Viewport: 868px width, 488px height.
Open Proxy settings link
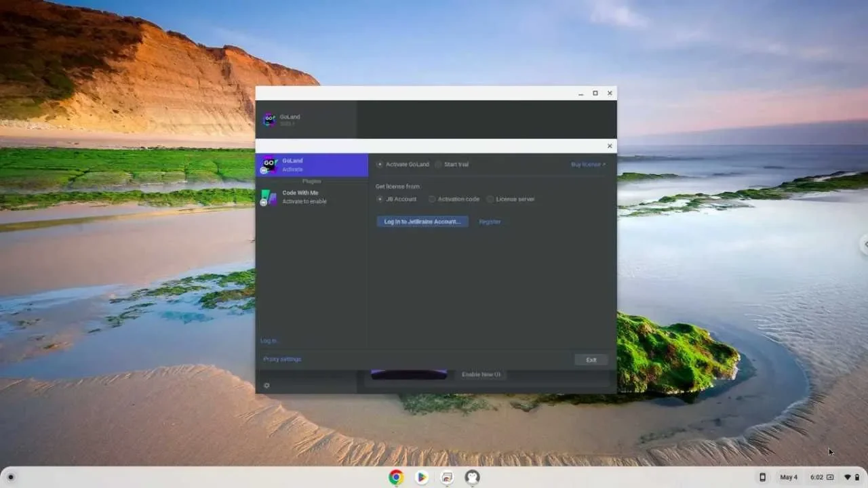[282, 359]
